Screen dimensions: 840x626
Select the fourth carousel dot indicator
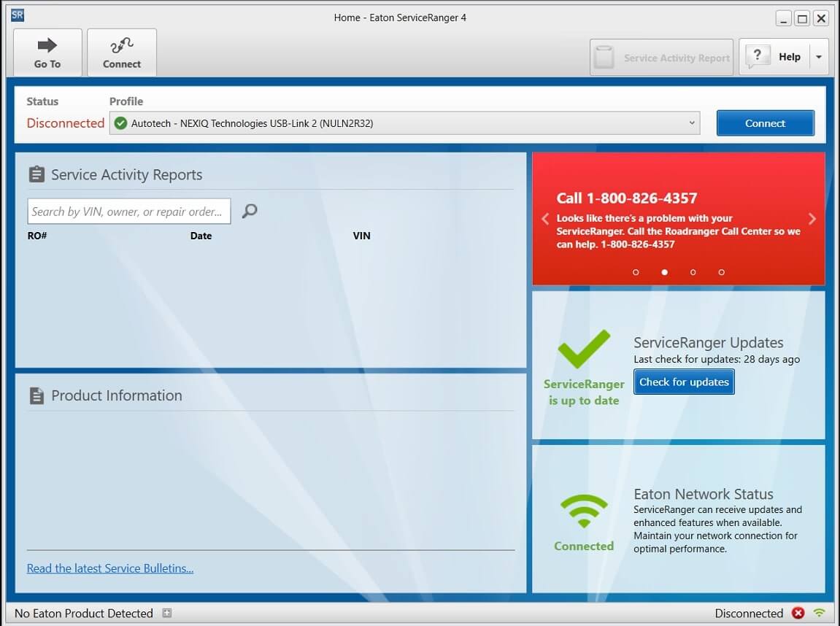coord(721,272)
